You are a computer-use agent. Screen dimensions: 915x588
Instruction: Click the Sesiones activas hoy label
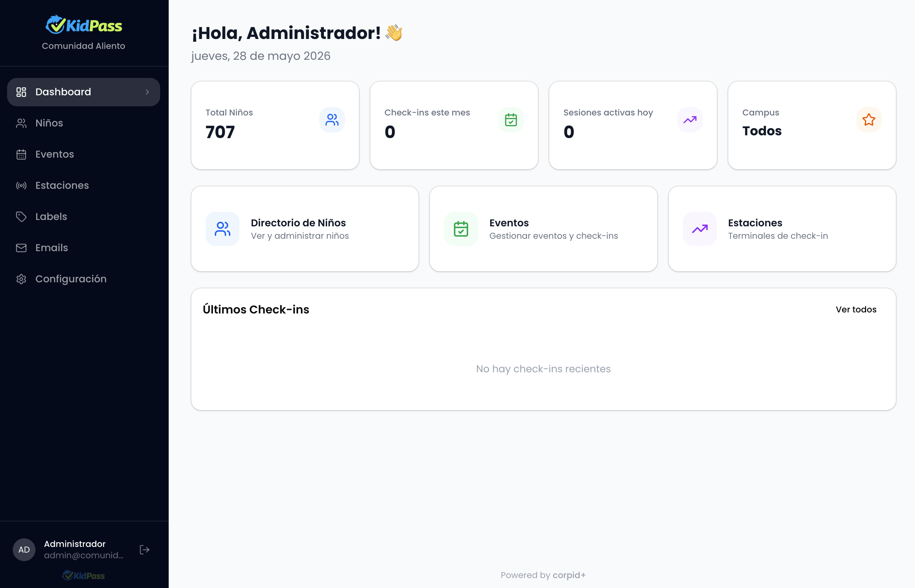coord(608,113)
